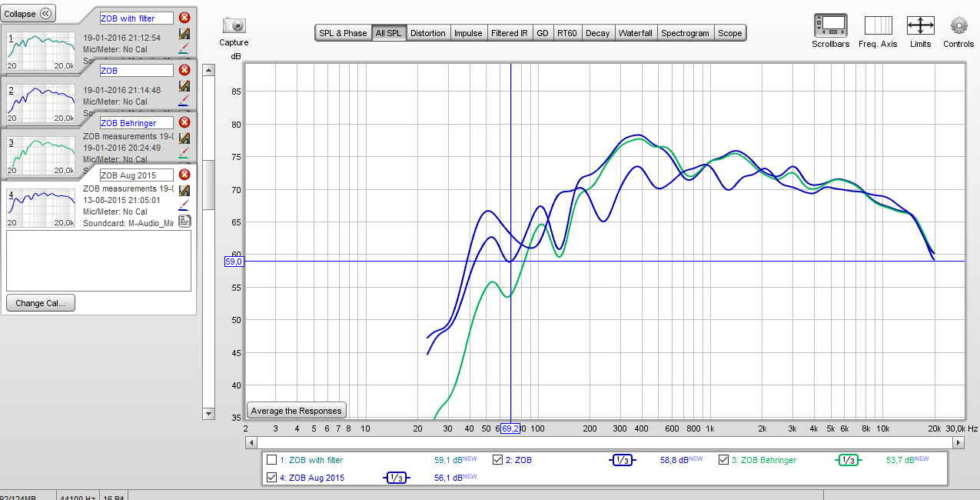Select the All SPL tab
This screenshot has width=980, height=500.
coord(388,33)
